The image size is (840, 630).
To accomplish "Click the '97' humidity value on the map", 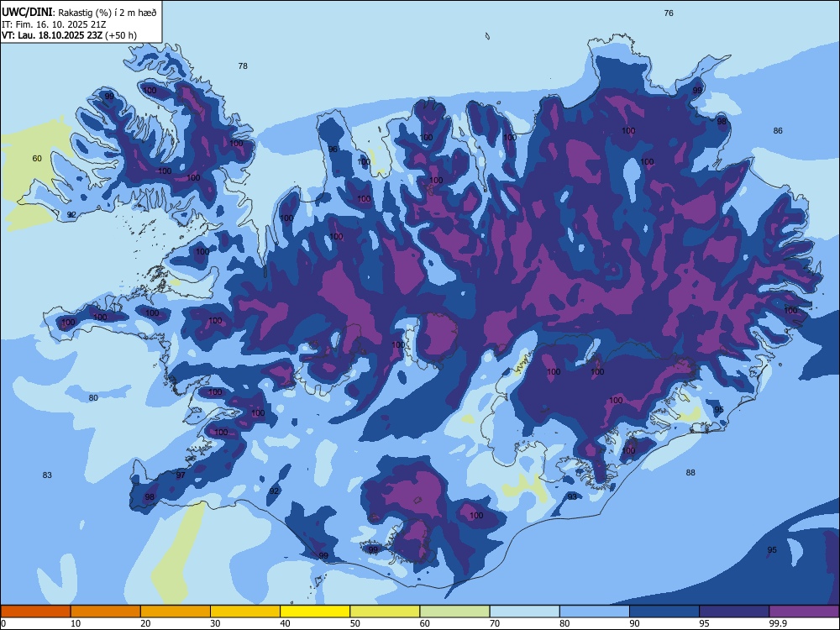I will pyautogui.click(x=181, y=475).
